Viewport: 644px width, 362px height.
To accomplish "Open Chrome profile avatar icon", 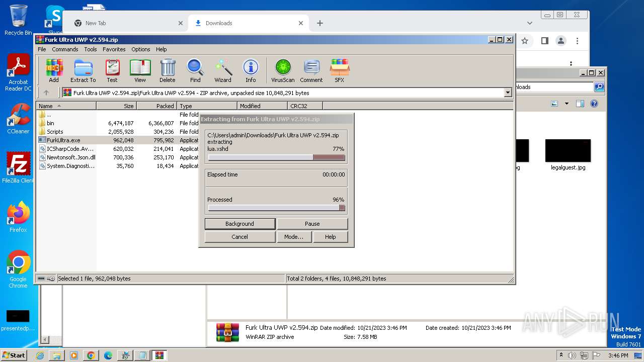I will [x=561, y=41].
